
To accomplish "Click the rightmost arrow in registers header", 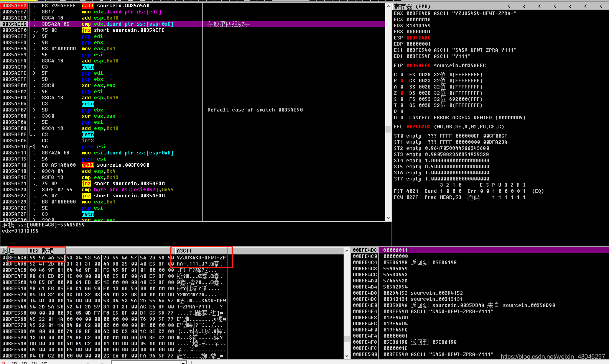I will tap(601, 7).
